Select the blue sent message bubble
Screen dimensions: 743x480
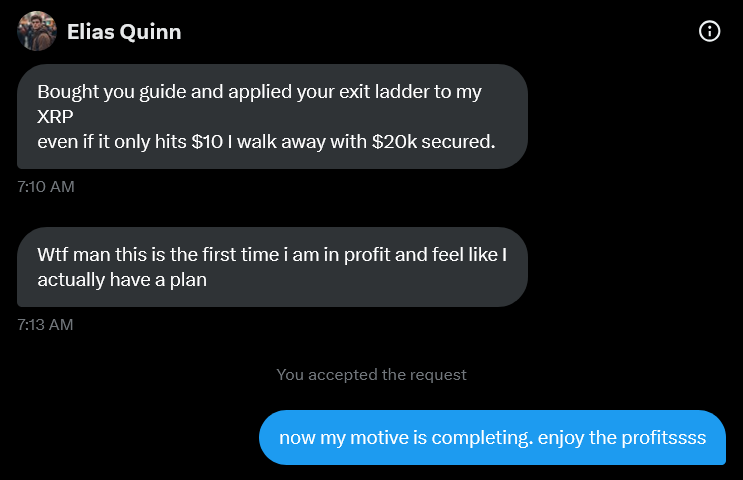(492, 438)
